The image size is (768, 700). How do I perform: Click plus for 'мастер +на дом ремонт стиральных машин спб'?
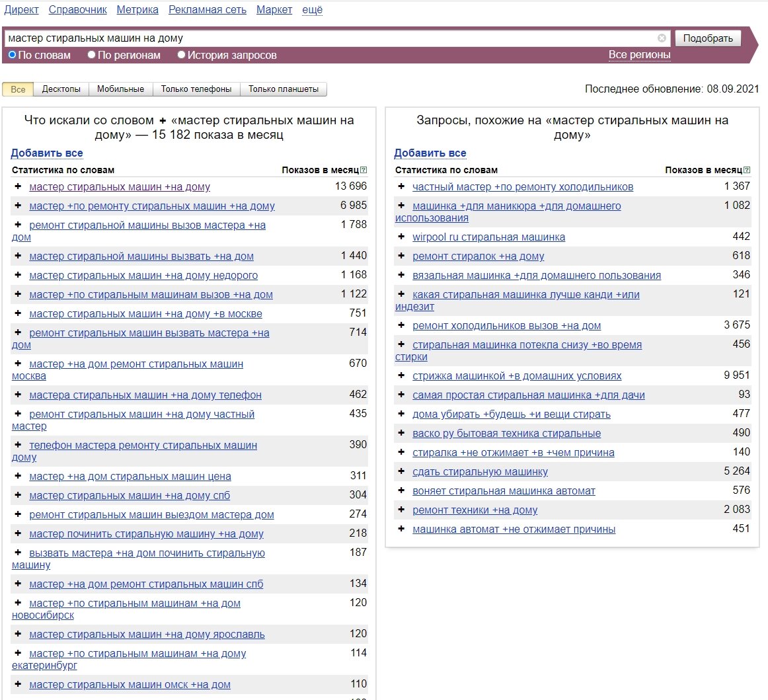[x=18, y=584]
